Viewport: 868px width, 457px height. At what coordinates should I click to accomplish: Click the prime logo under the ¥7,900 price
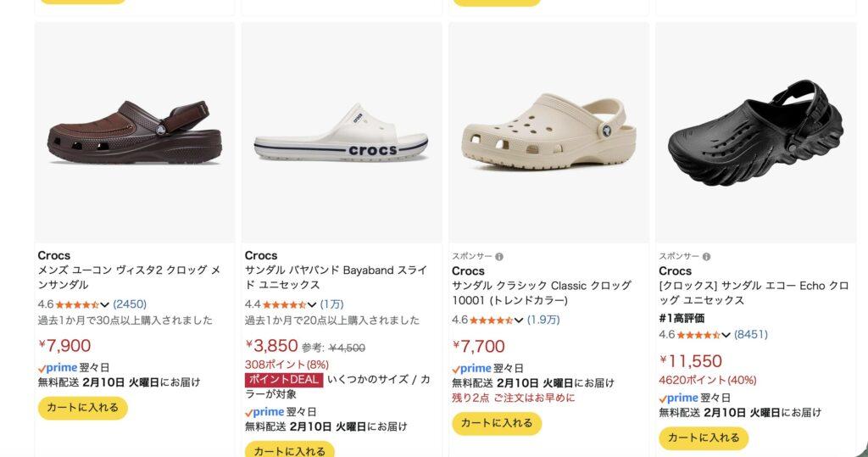(58, 368)
